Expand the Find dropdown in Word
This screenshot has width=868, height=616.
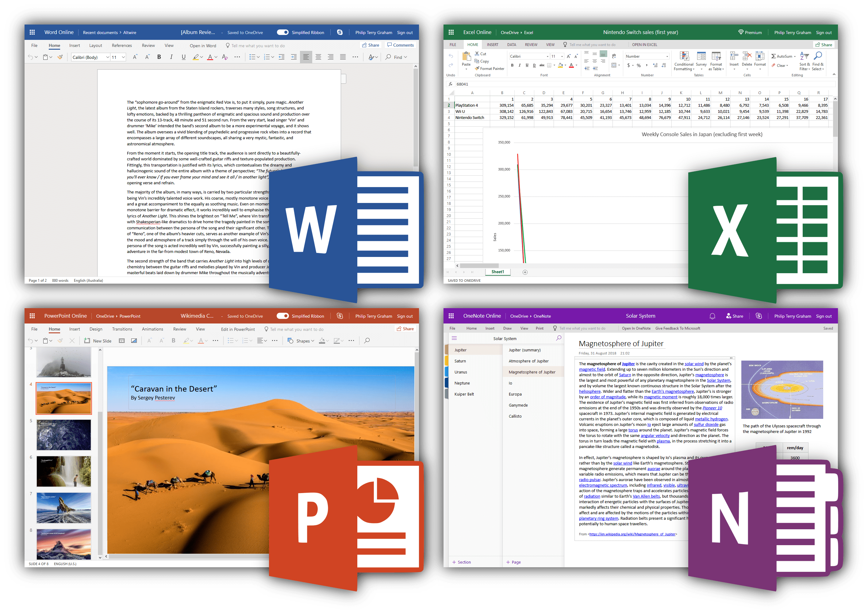(405, 57)
